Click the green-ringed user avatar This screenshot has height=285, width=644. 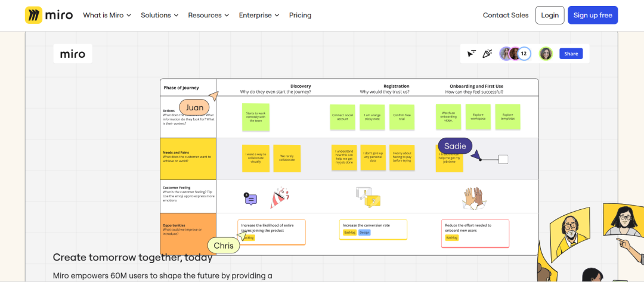(x=546, y=54)
